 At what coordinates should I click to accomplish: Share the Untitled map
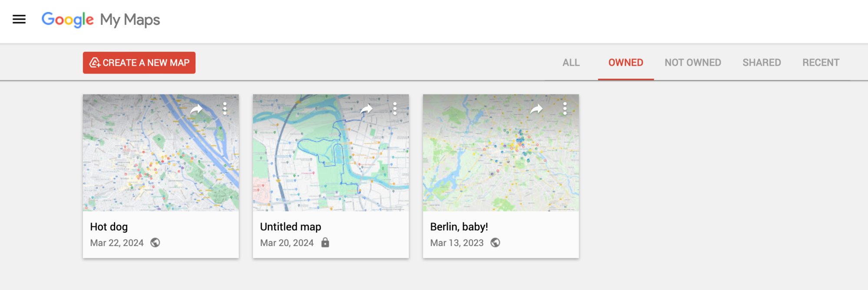point(367,109)
